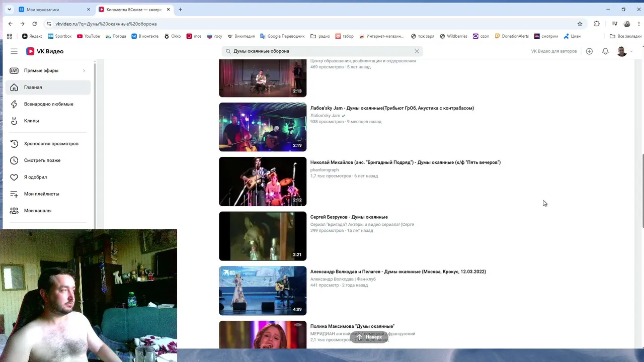The height and width of the screenshot is (362, 644).
Task: Open the Okko bookmark
Action: pos(173,36)
